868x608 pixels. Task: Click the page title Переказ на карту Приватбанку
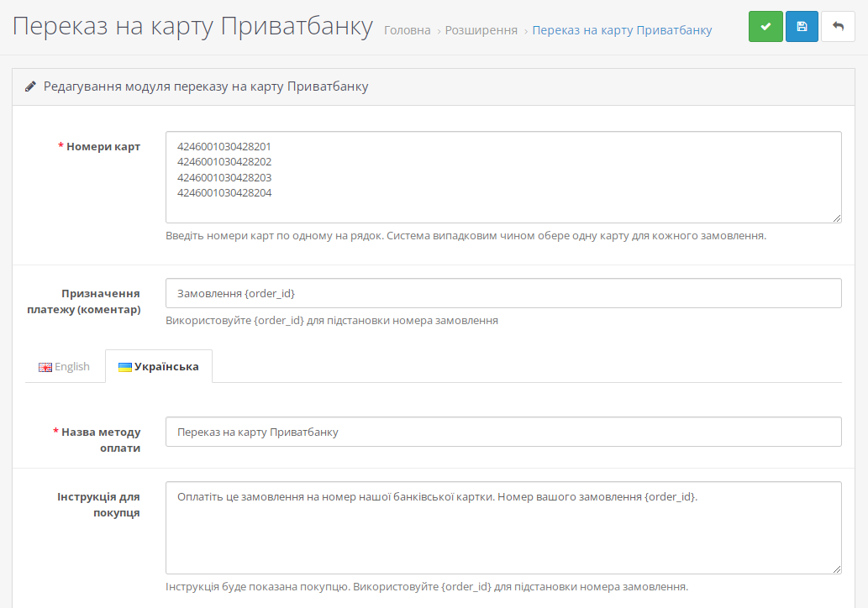[192, 26]
